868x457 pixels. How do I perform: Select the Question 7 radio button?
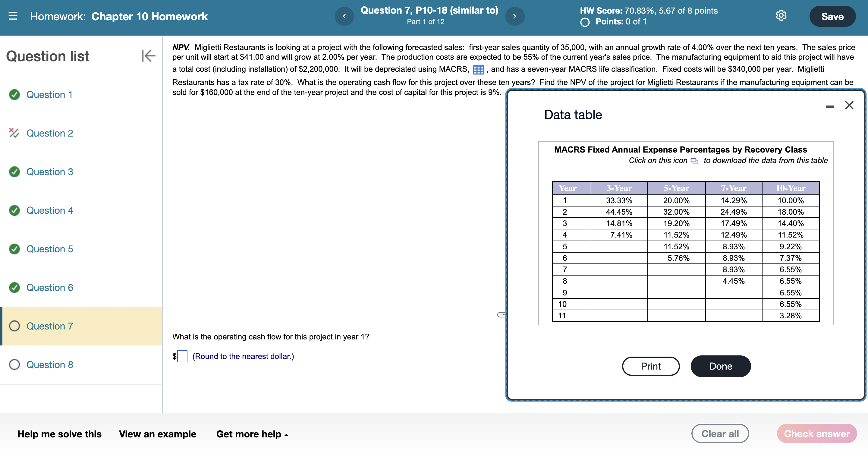14,326
